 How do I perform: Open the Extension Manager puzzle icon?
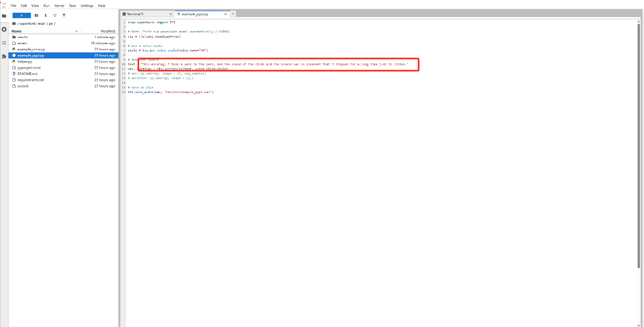[4, 56]
